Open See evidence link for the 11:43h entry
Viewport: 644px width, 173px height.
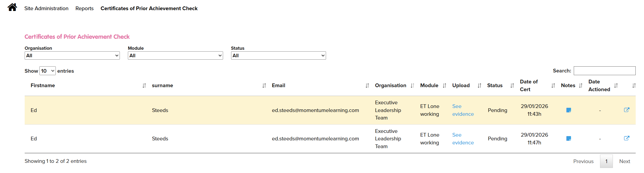point(463,110)
